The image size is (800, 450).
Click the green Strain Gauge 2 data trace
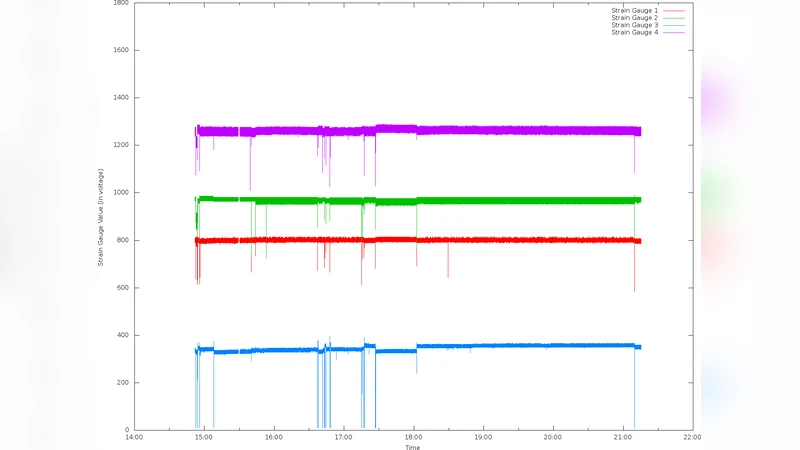click(500, 200)
